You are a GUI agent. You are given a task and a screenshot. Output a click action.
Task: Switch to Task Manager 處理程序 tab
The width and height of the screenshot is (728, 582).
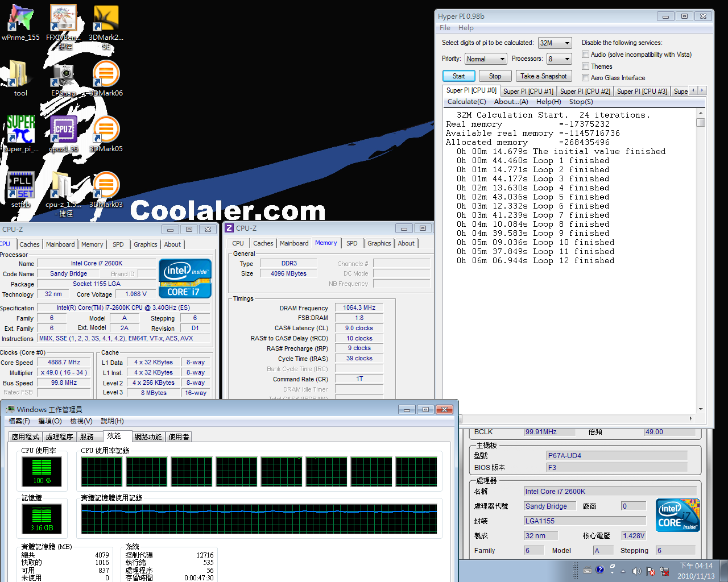60,437
